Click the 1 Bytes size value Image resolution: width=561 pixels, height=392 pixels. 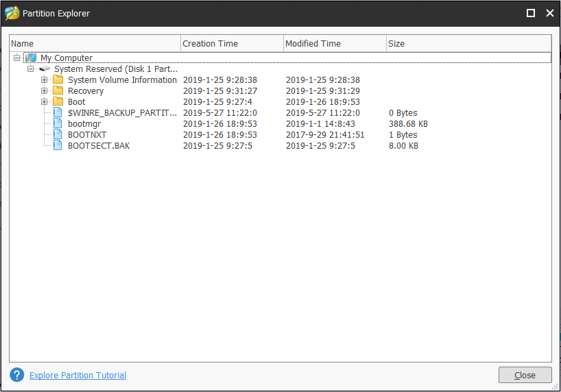(403, 135)
